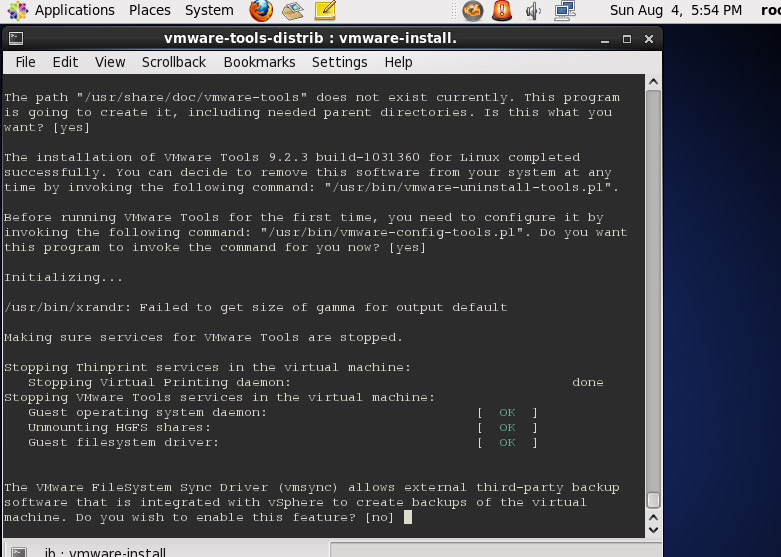Screen dimensions: 781x557
Task: Open the Edit menu in terminal
Action: [x=65, y=62]
